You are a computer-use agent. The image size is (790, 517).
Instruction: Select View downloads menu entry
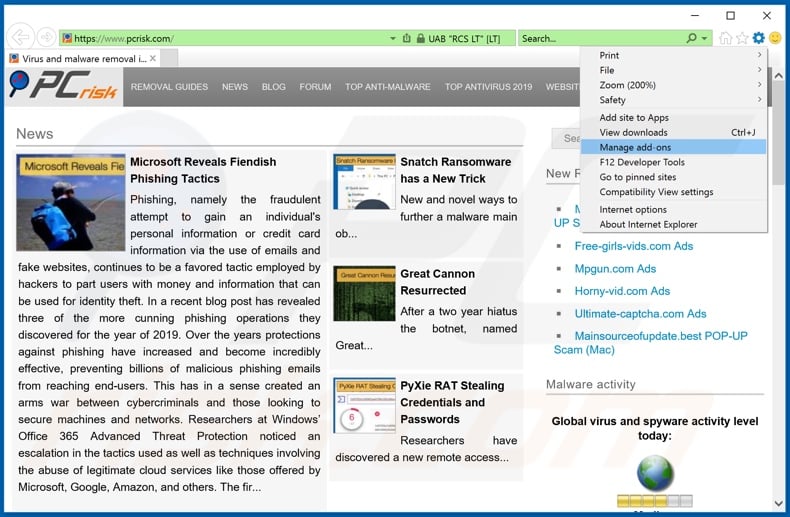coord(674,133)
